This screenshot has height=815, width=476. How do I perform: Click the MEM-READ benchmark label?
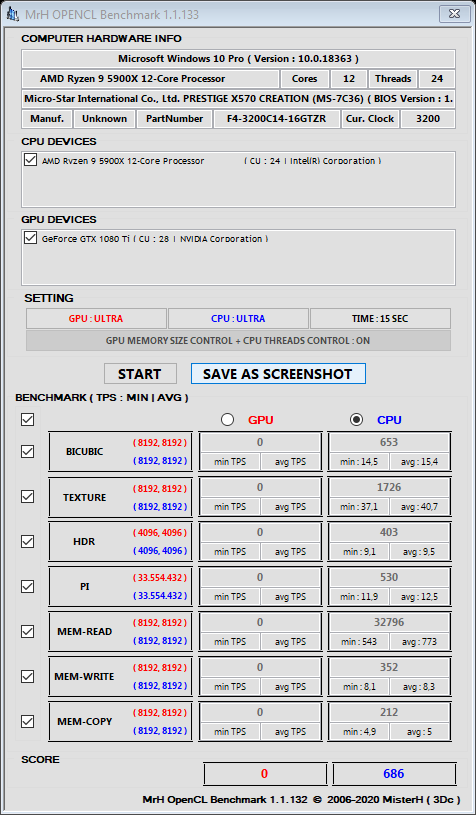tap(85, 632)
